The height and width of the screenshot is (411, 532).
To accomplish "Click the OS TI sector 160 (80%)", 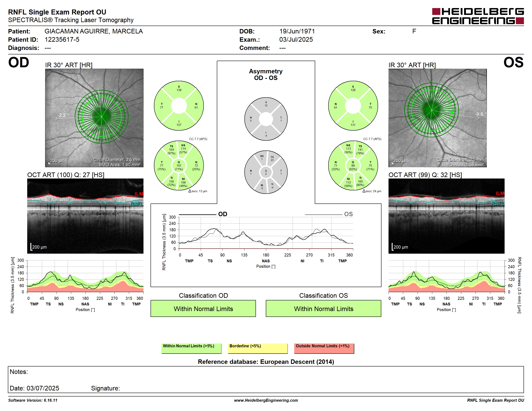I will pyautogui.click(x=360, y=181).
